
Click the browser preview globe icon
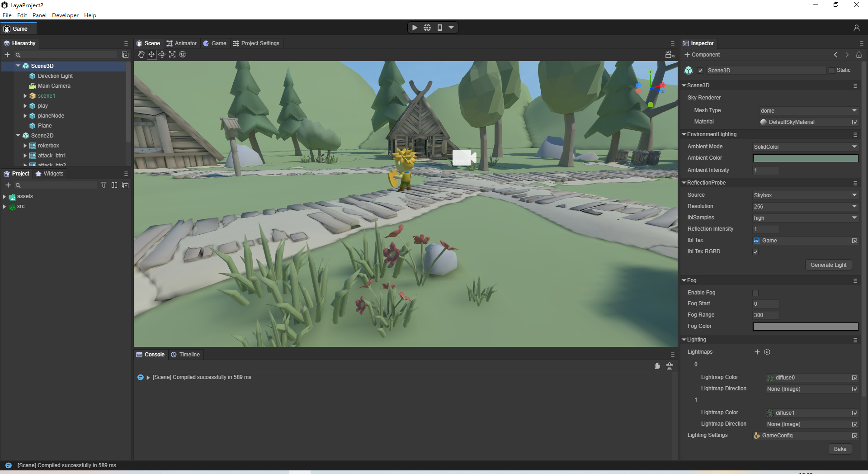427,28
